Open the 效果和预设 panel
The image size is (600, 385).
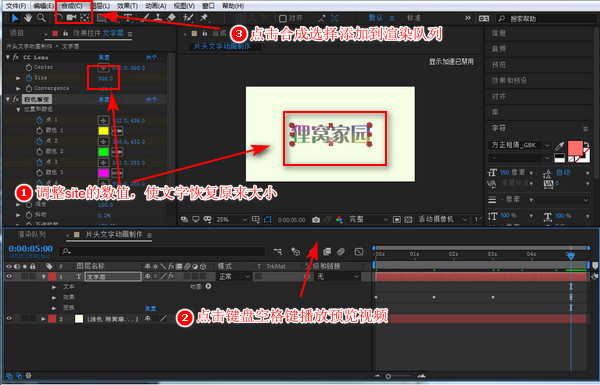point(509,81)
